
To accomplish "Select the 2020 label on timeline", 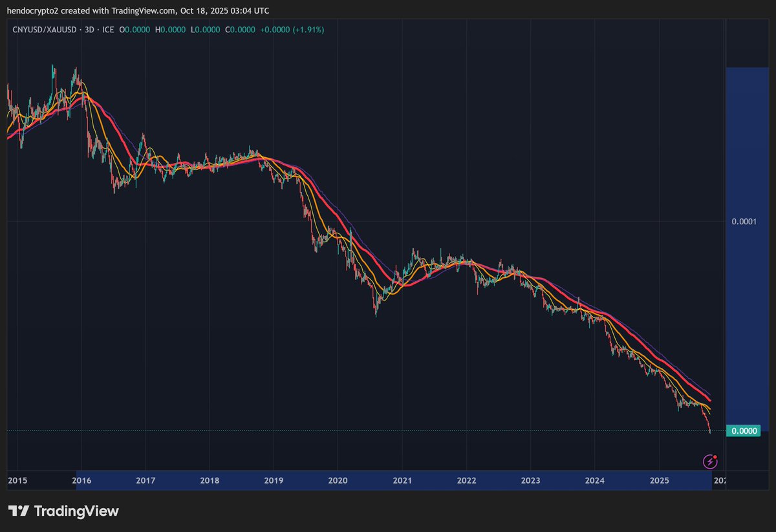I will click(339, 480).
